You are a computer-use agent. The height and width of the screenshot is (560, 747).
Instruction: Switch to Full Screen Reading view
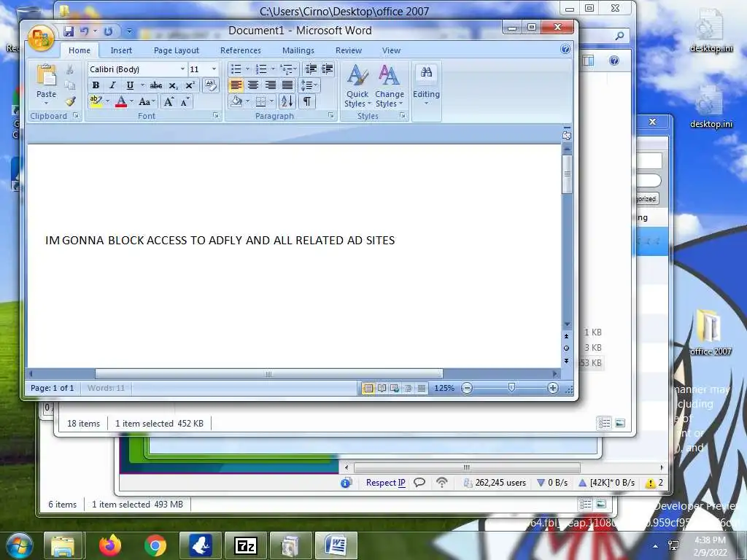[x=382, y=388]
